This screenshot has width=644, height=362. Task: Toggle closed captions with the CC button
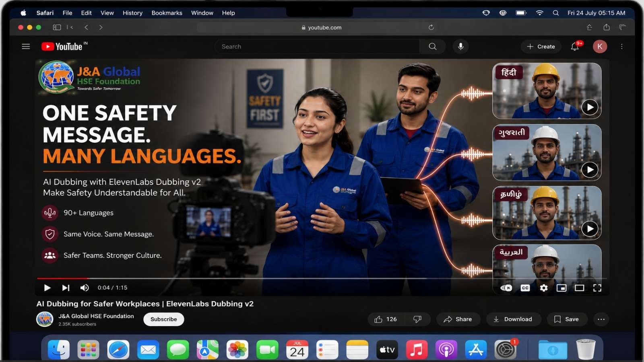click(525, 288)
